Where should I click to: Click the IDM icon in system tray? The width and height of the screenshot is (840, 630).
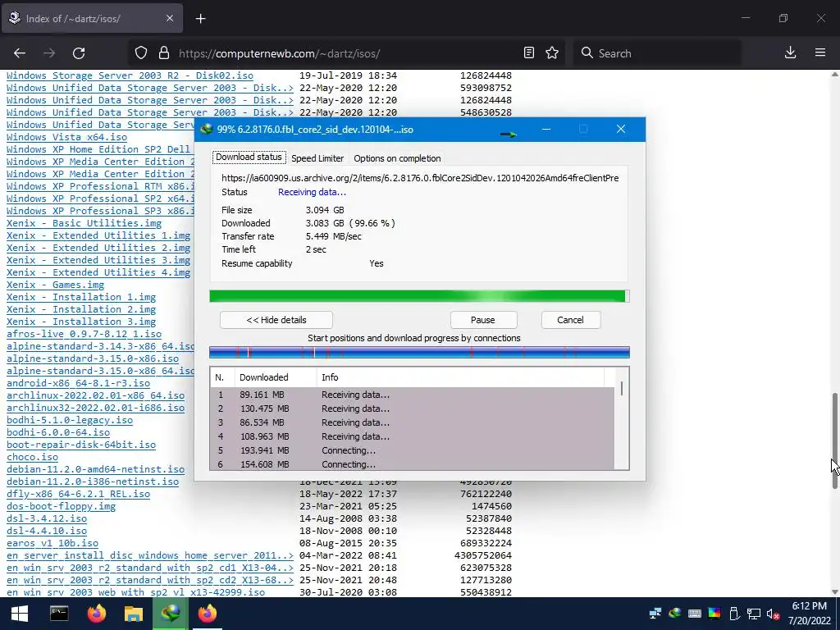674,614
